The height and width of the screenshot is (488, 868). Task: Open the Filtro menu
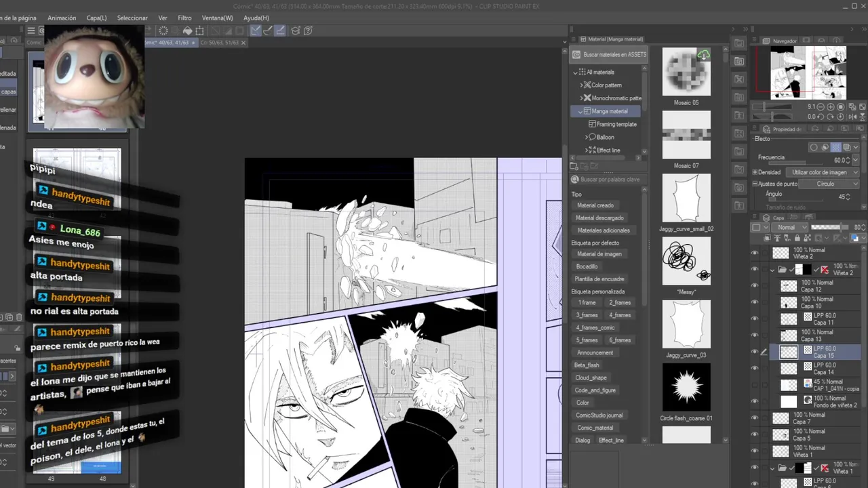coord(184,18)
